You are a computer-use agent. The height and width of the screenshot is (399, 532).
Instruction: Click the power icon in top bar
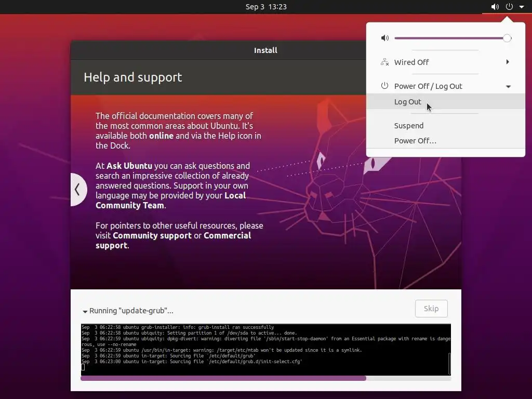tap(509, 6)
